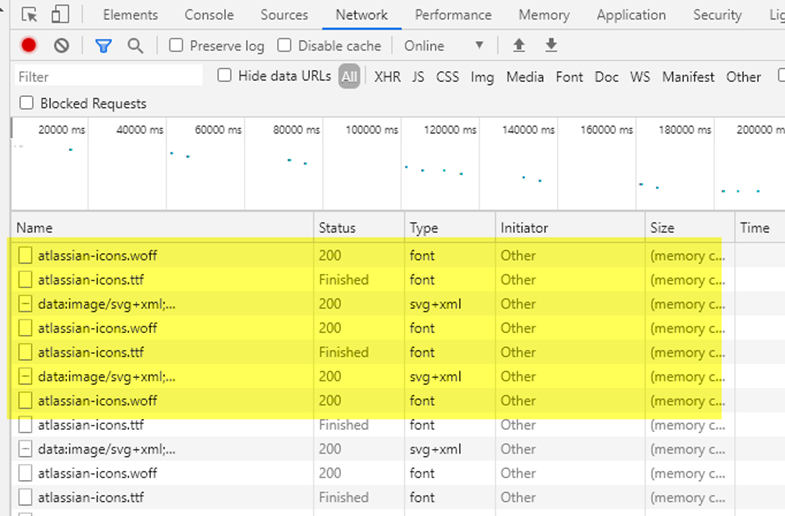Filter requests by Doc
Image resolution: width=785 pixels, height=516 pixels.
click(x=607, y=77)
